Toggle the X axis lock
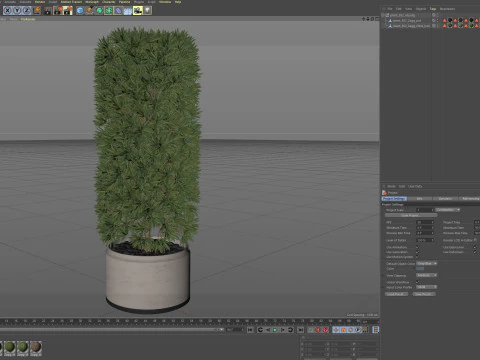480x360 pixels. point(7,11)
